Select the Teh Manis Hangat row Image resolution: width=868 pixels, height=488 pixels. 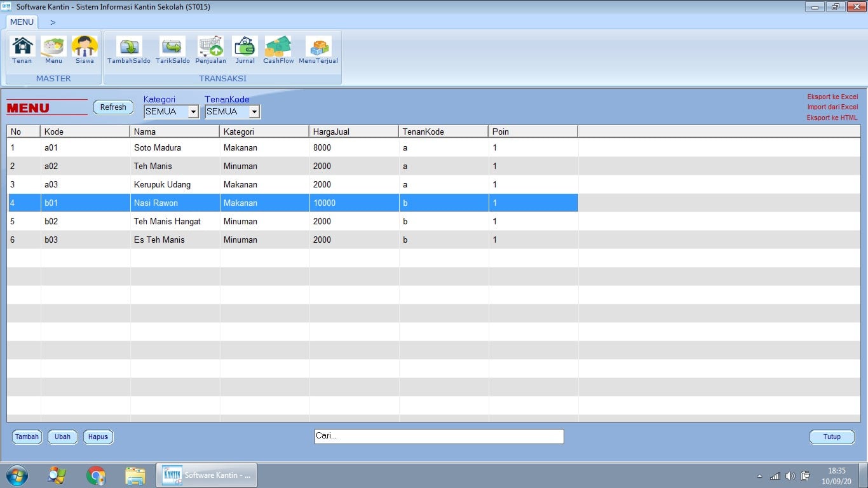tap(292, 221)
